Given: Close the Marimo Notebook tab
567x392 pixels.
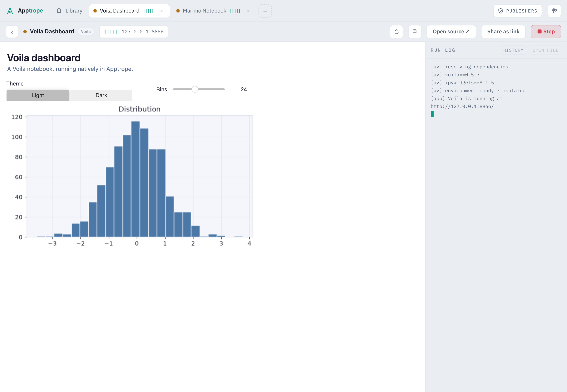Looking at the screenshot, I should 248,11.
